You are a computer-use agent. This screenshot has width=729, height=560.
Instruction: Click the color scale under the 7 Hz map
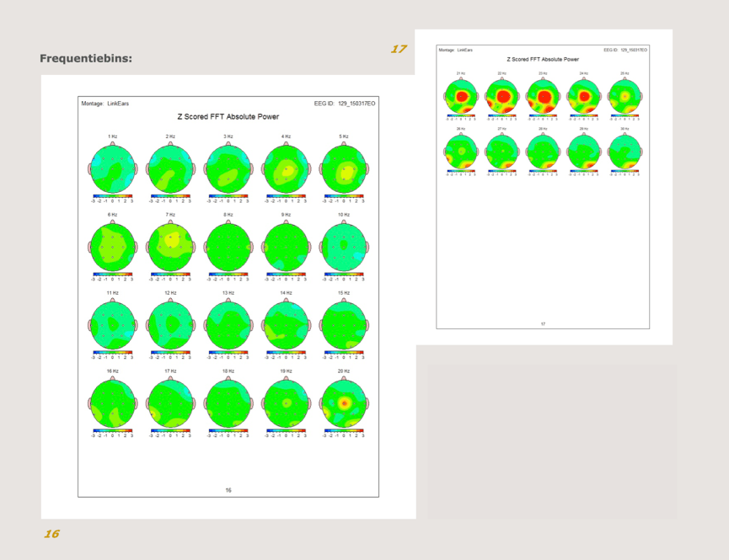click(x=170, y=276)
